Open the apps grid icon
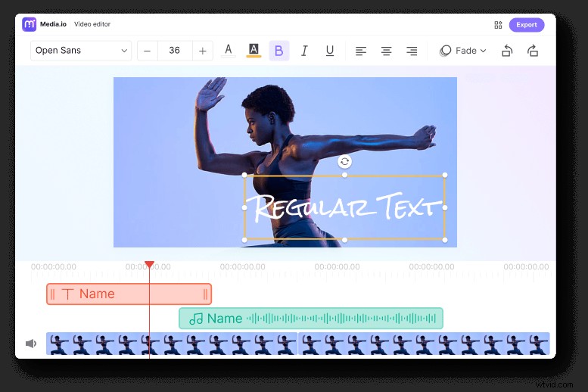The width and height of the screenshot is (588, 392). point(498,25)
